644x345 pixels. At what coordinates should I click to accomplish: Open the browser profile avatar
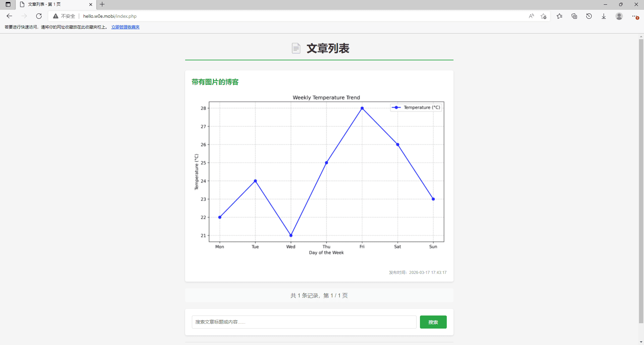click(619, 16)
